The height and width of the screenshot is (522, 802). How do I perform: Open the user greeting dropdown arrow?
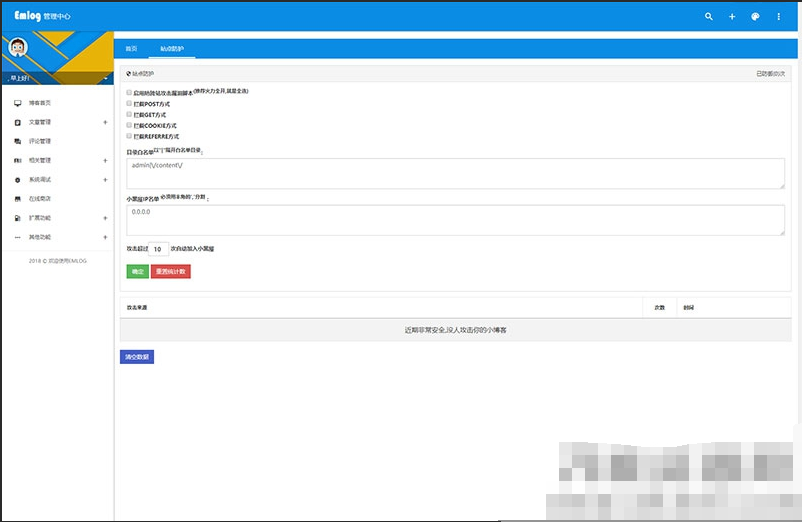point(104,78)
